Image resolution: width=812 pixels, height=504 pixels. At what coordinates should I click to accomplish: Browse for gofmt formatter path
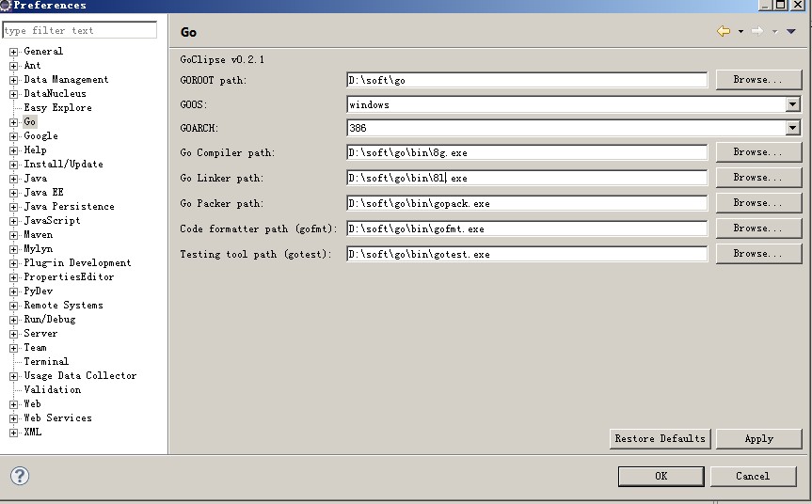click(x=758, y=228)
